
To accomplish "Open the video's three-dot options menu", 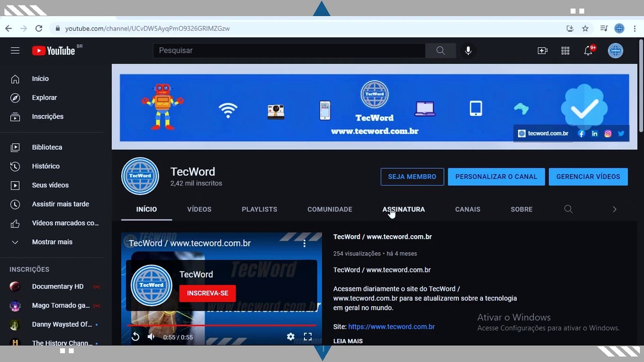I will point(304,243).
